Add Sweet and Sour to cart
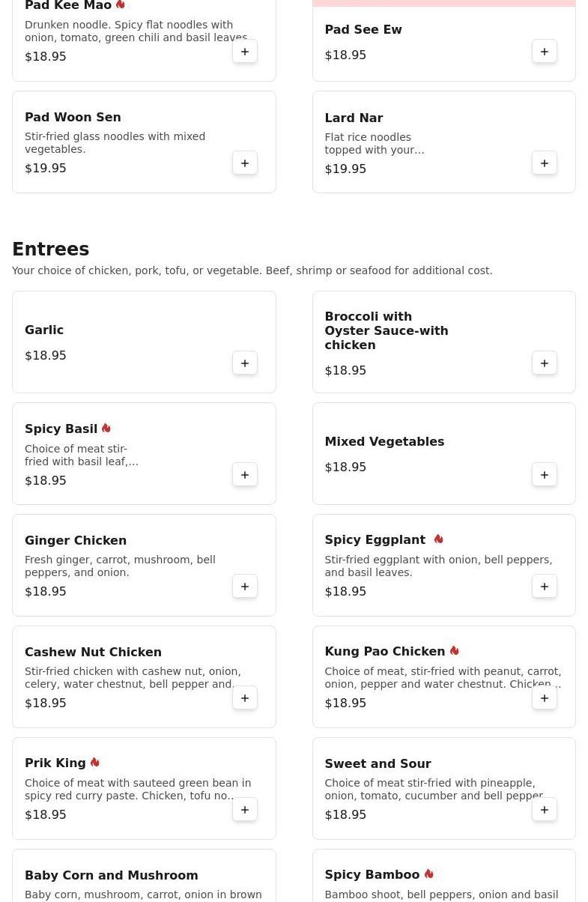The width and height of the screenshot is (588, 902). point(545,810)
